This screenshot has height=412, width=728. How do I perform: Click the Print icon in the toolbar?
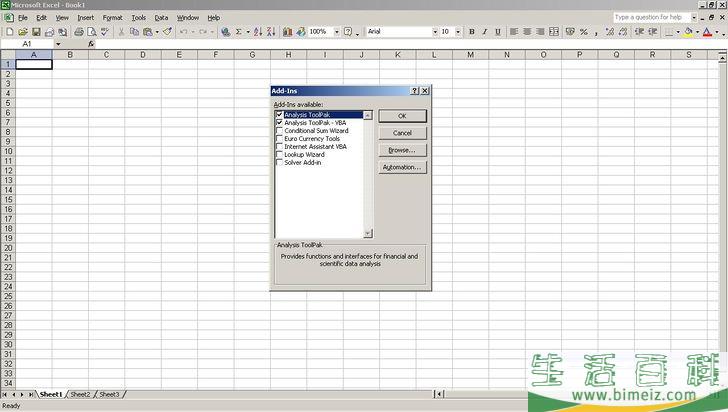click(78, 32)
